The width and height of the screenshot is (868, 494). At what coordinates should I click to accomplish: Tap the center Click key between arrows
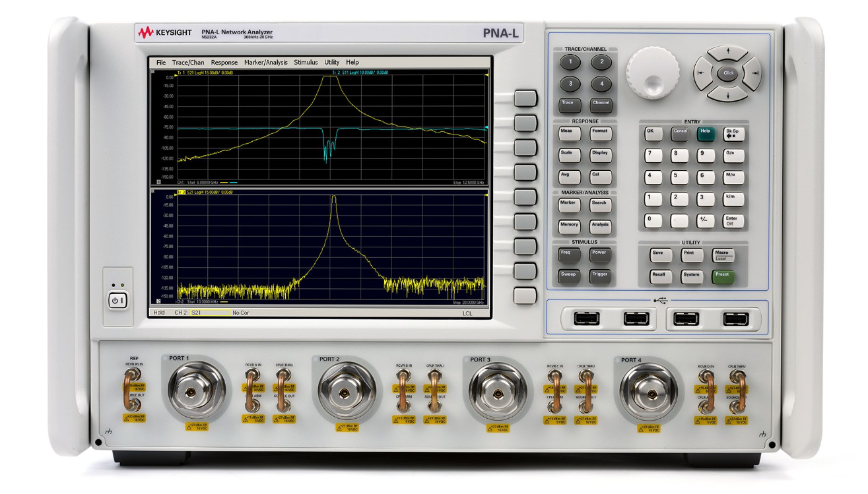[727, 73]
